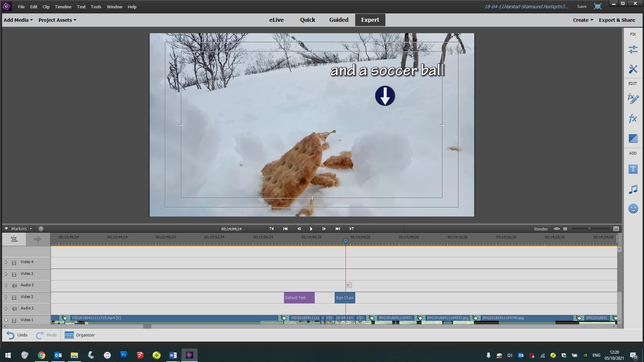The image size is (644, 362).
Task: Toggle Audio 2 track speaker icon
Action: [14, 309]
